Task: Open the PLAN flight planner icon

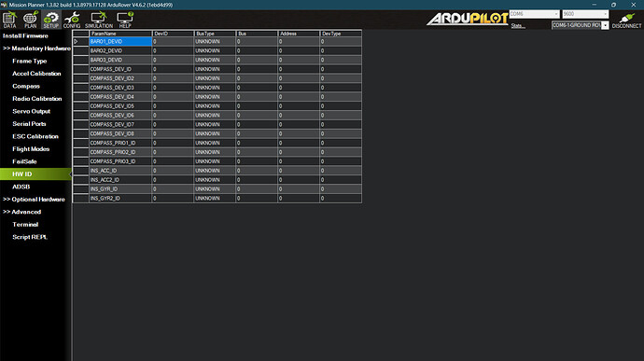Action: click(x=31, y=20)
